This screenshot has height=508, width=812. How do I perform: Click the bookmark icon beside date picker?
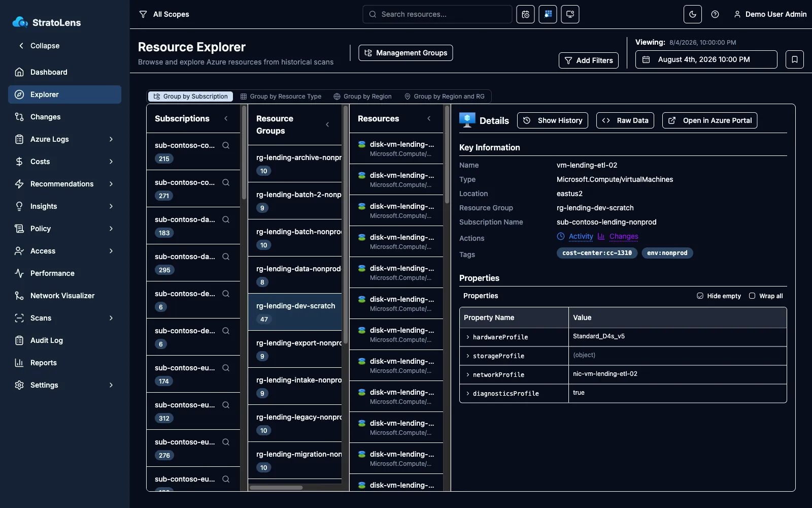795,59
